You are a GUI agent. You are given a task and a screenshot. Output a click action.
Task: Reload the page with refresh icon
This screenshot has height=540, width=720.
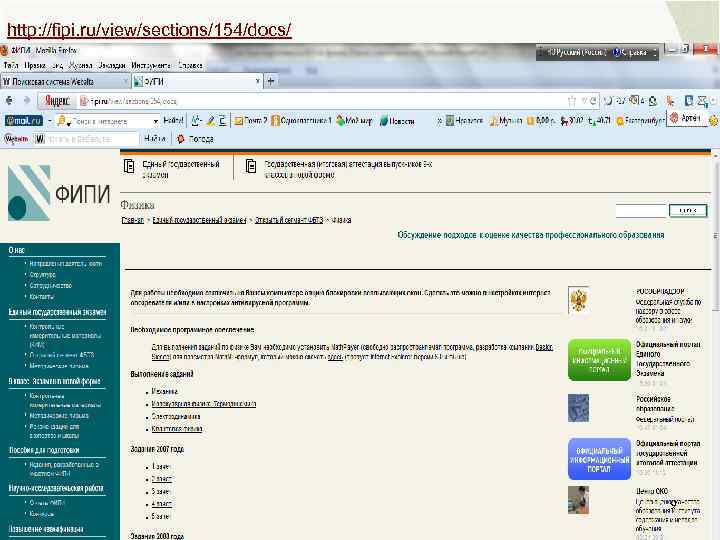[593, 101]
